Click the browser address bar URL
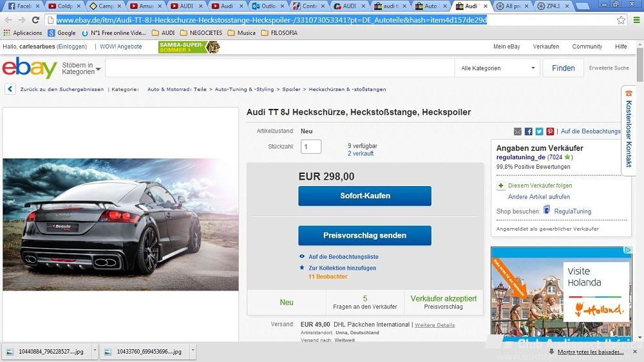Screen dimensions: 644x362 272,20
